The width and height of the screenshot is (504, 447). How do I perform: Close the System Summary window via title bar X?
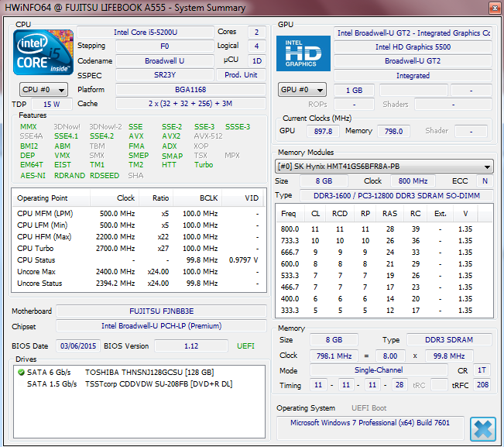coord(495,8)
